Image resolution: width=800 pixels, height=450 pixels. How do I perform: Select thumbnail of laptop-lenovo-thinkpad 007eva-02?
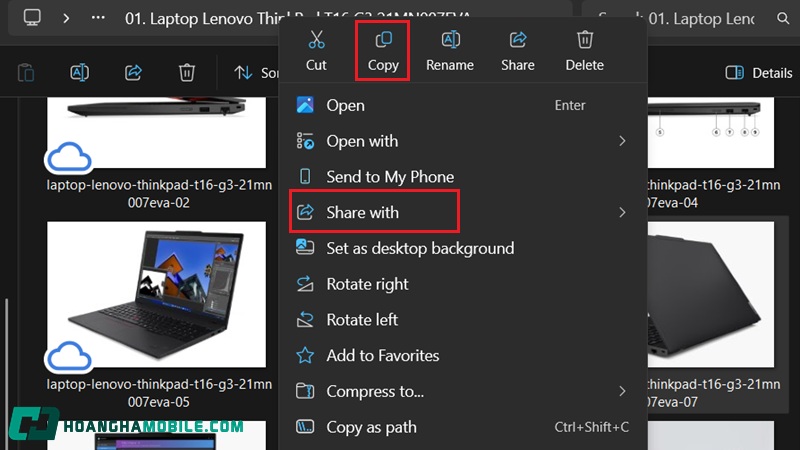click(x=157, y=132)
